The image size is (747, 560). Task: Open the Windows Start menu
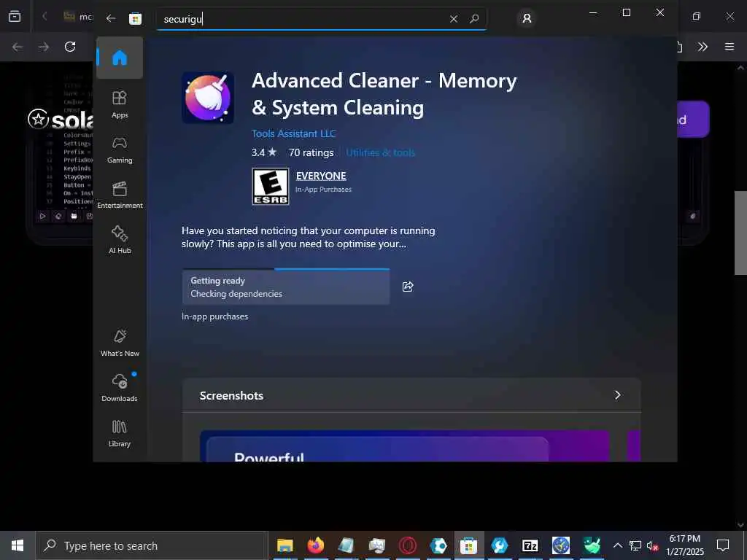click(18, 545)
